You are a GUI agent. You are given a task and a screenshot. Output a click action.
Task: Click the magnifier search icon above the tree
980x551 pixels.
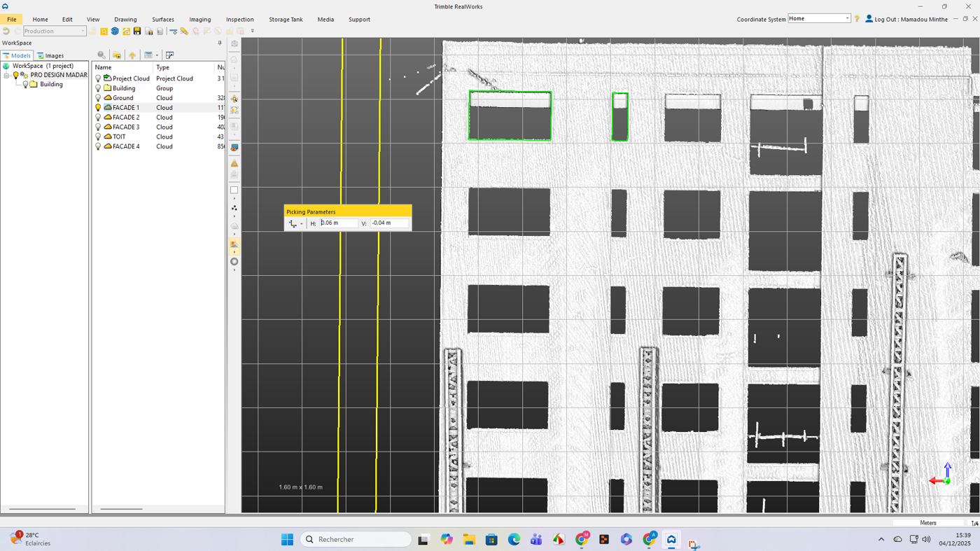tap(101, 55)
